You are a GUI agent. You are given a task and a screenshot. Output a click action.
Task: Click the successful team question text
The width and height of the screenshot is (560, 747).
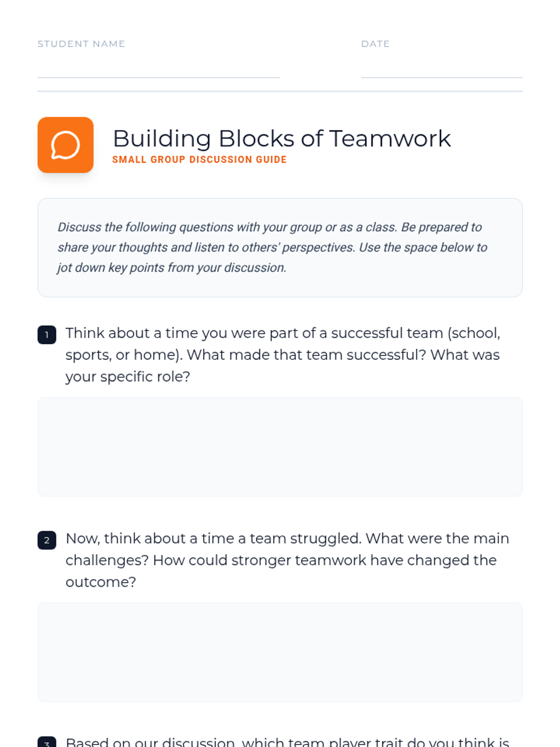(x=283, y=355)
